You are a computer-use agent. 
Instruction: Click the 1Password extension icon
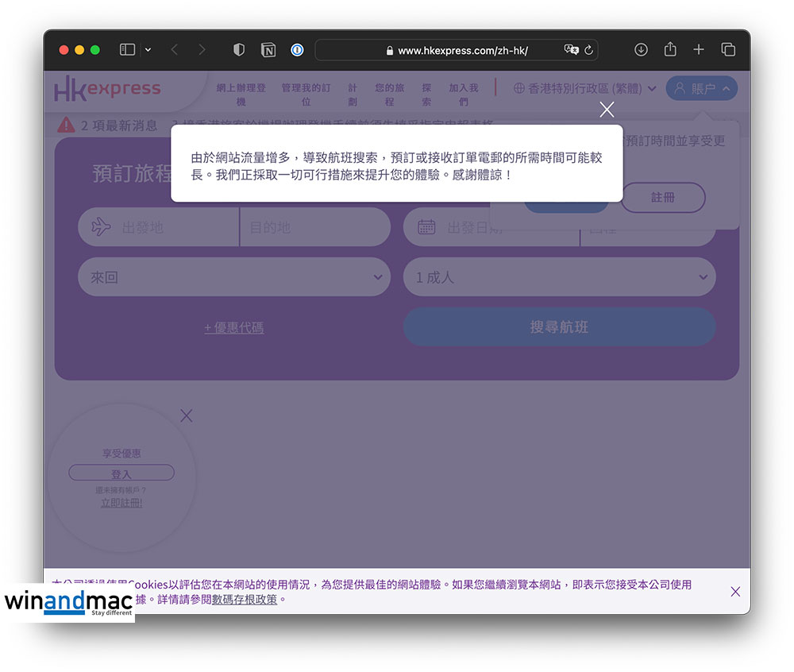(x=297, y=50)
